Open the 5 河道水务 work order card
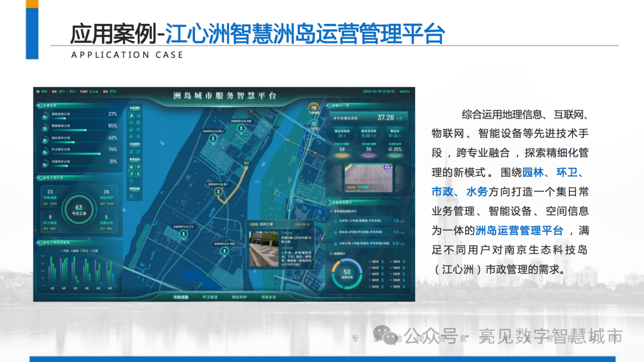Screen dimensions: 644x362 click(106, 222)
